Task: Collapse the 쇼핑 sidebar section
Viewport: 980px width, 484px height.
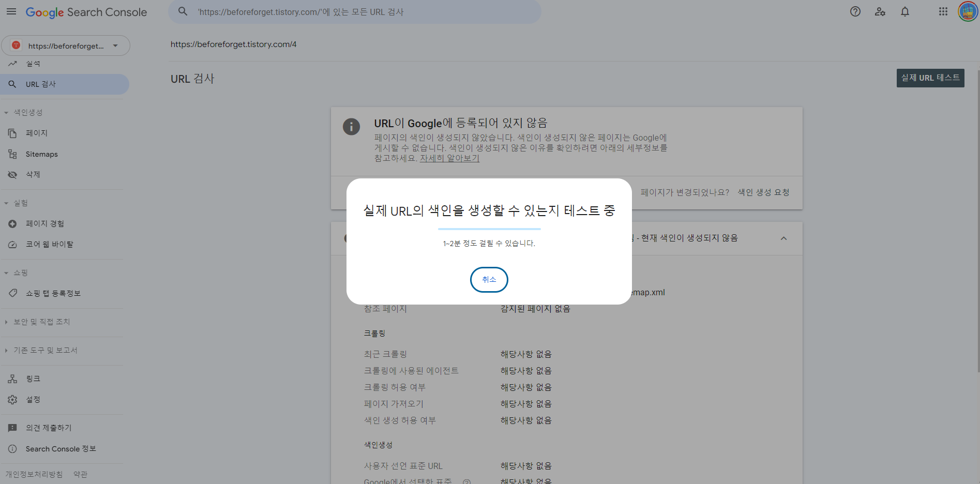Action: (x=6, y=273)
